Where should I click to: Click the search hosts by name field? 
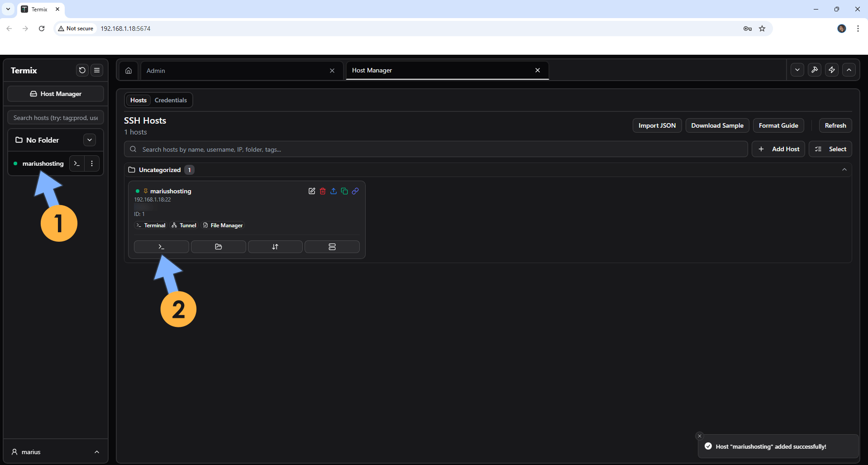434,149
